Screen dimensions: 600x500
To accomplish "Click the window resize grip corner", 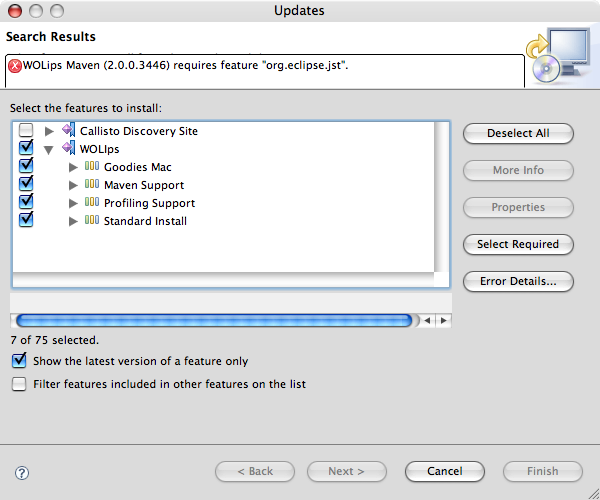I will [593, 494].
